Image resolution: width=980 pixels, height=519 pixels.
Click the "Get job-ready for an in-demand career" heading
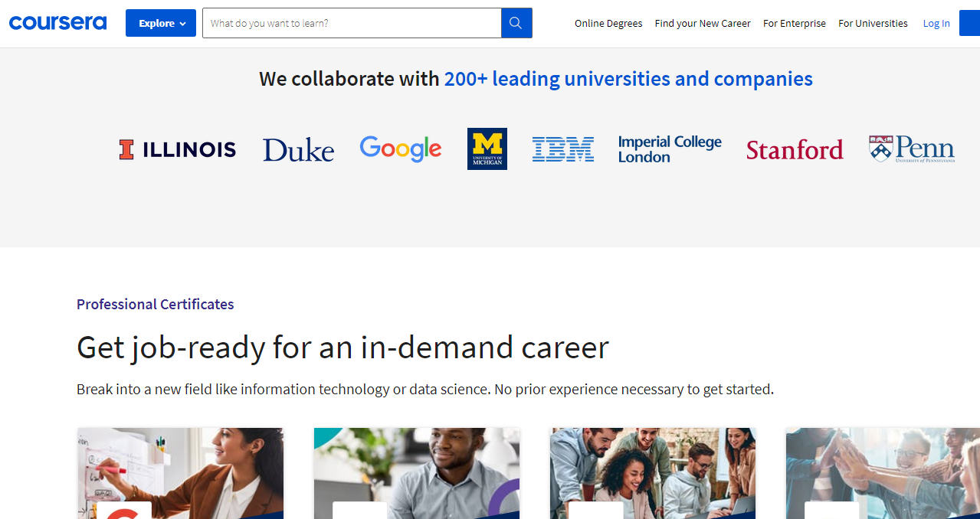click(x=343, y=348)
